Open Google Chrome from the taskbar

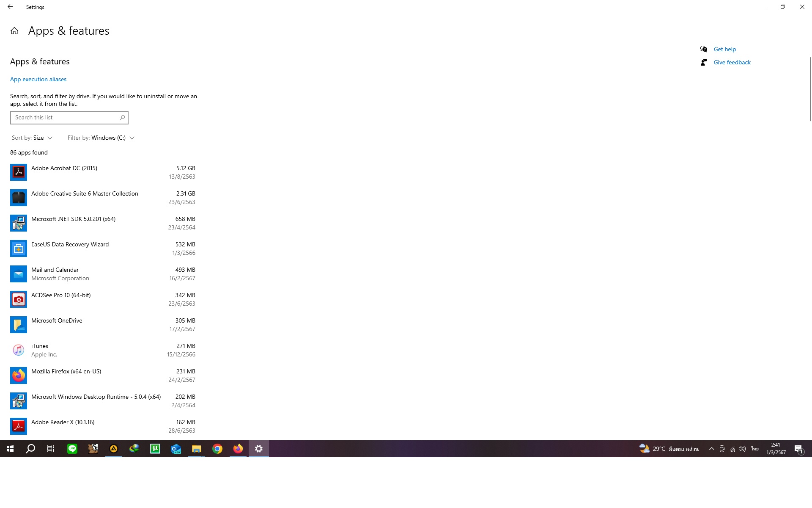click(217, 449)
